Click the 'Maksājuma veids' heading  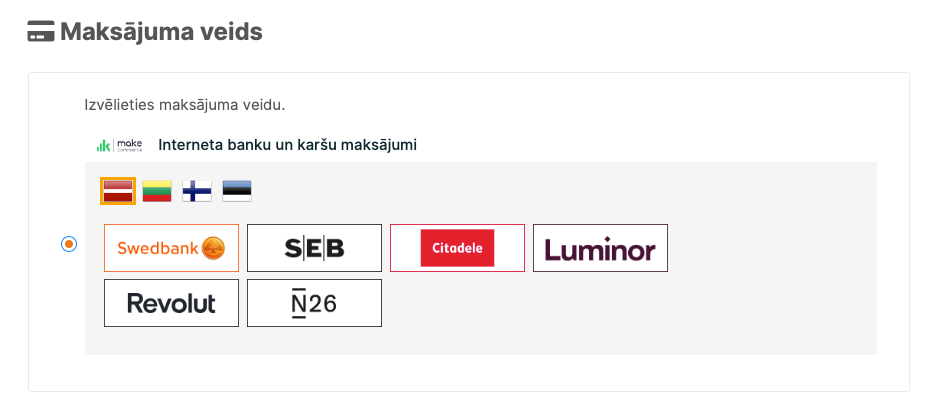161,32
